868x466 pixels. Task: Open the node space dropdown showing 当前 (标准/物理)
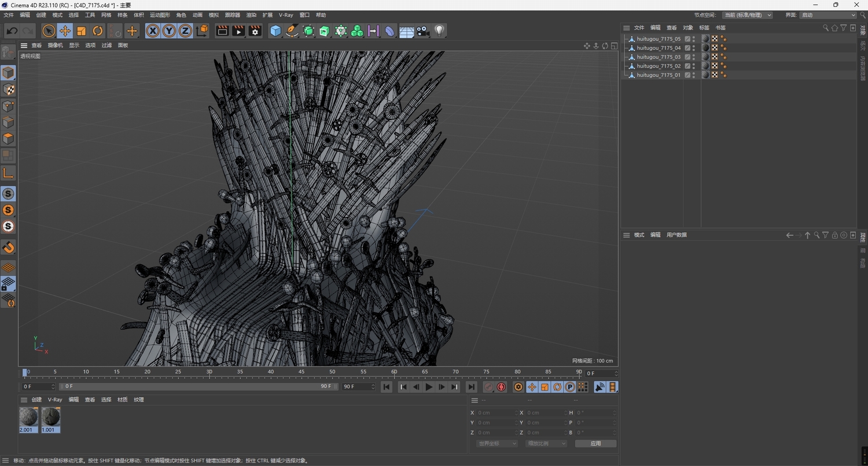point(746,15)
